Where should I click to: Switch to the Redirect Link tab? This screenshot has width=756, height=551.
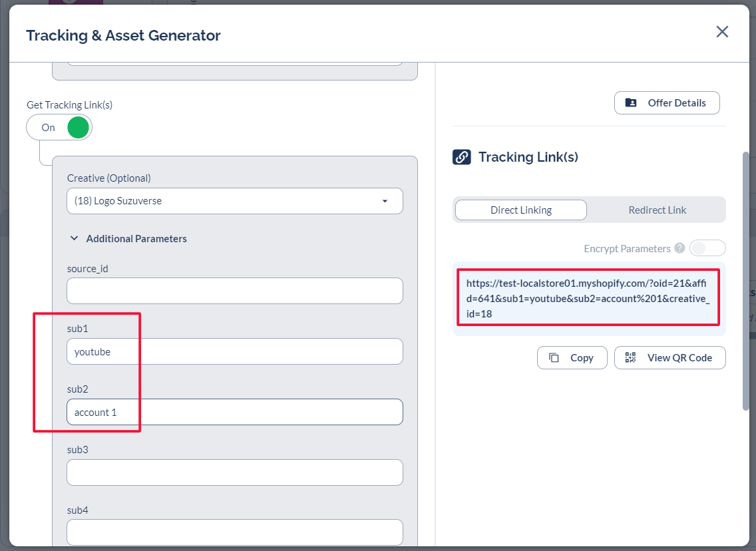pyautogui.click(x=657, y=210)
